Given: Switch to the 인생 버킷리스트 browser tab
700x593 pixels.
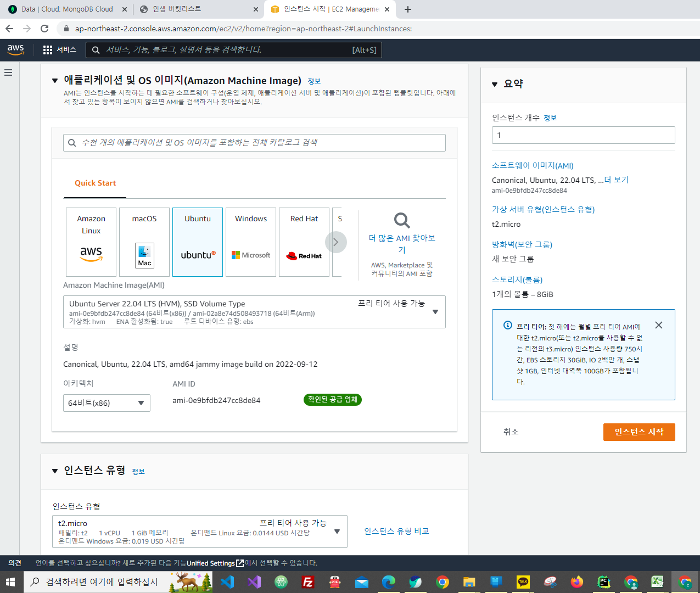Looking at the screenshot, I should coord(198,9).
